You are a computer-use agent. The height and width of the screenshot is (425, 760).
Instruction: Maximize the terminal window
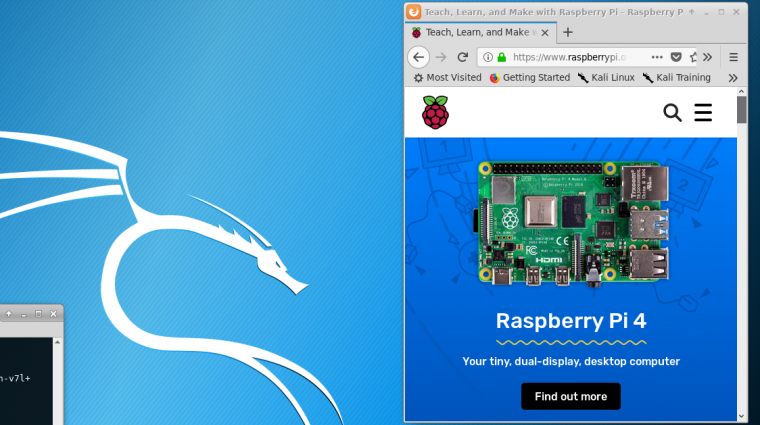(38, 314)
